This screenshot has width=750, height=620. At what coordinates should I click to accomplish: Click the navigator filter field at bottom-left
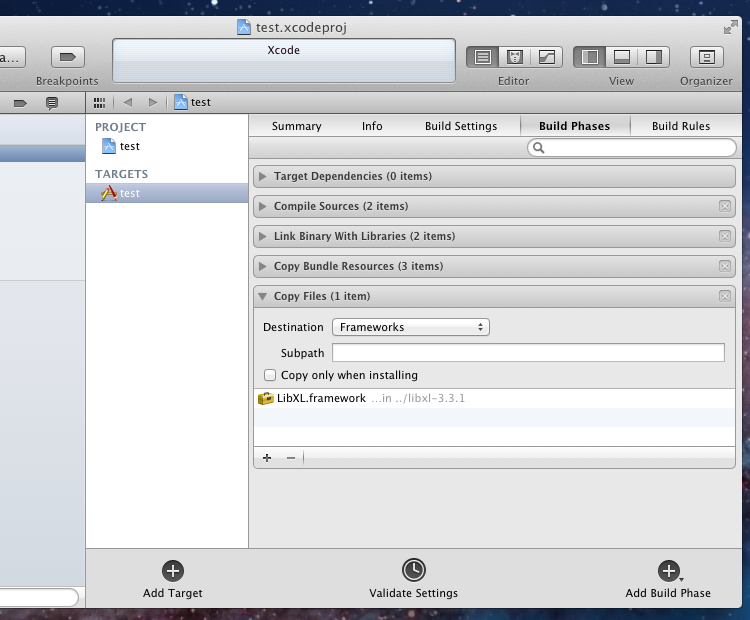click(38, 597)
